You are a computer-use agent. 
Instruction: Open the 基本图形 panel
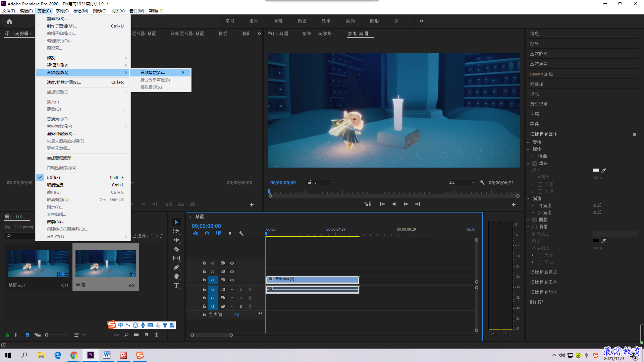point(539,54)
